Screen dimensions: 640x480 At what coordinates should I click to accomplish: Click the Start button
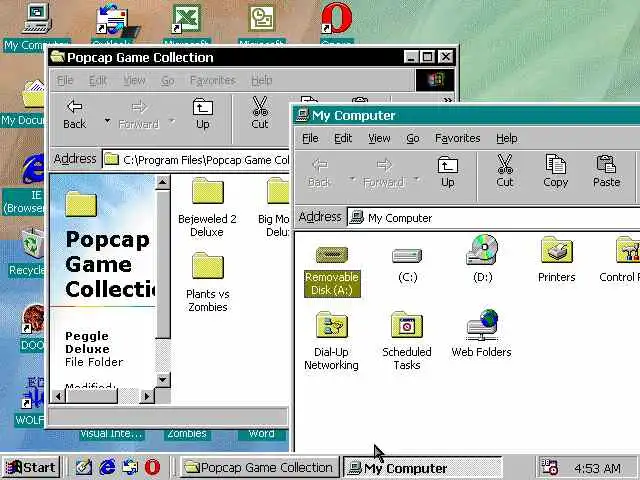click(x=31, y=467)
